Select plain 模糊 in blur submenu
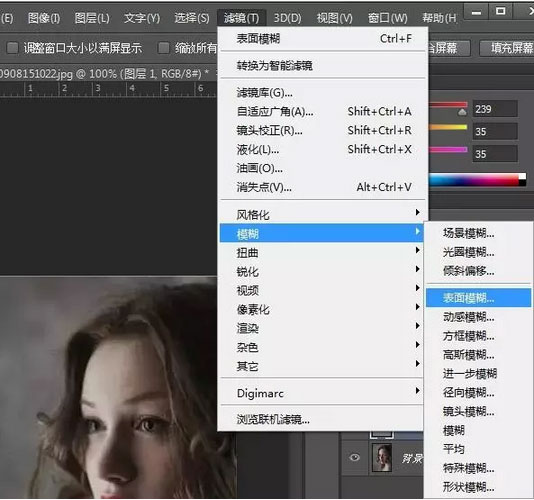The height and width of the screenshot is (500, 534). [x=478, y=431]
